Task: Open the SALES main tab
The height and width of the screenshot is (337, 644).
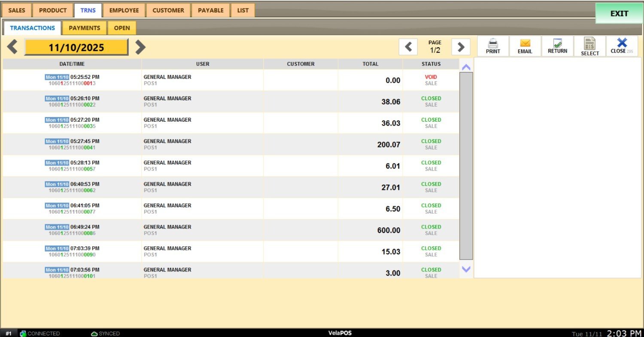Action: pyautogui.click(x=17, y=10)
